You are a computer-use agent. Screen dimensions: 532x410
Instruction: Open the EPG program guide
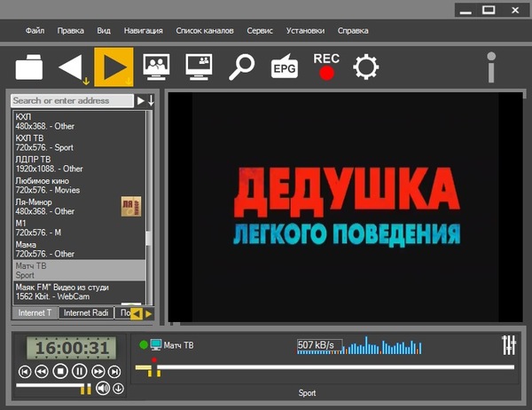pos(284,67)
